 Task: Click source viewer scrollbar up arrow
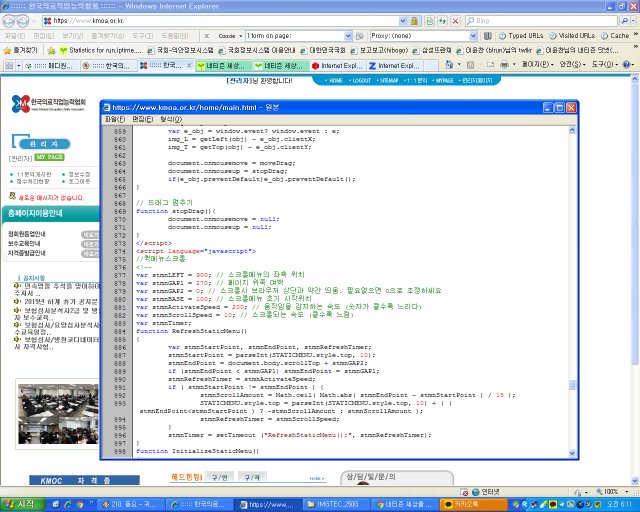click(x=572, y=130)
